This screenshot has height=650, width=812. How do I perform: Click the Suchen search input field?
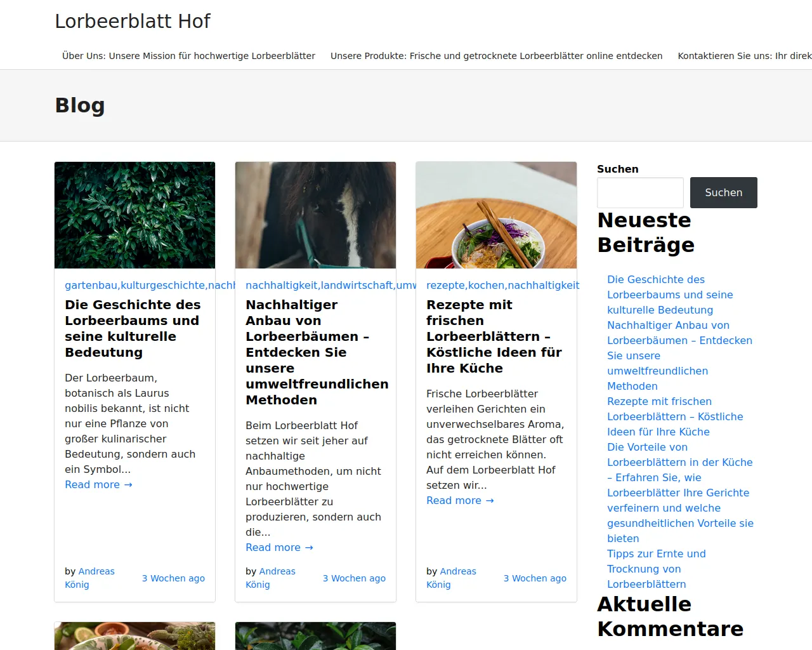(640, 192)
